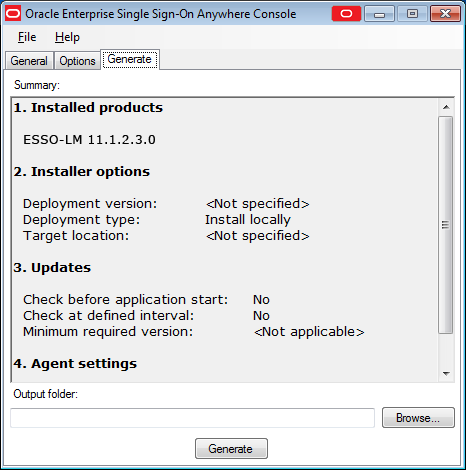Click the 'Minimum required version:' label

(x=108, y=332)
